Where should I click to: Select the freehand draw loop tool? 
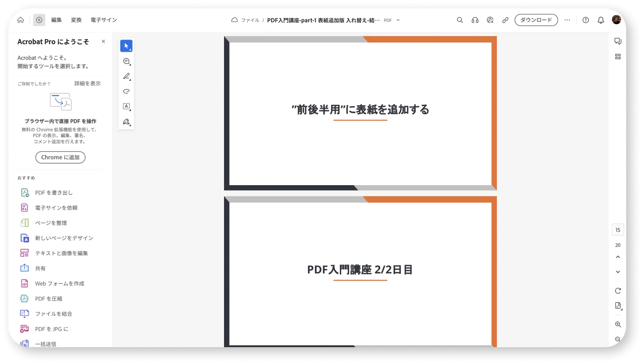(x=126, y=91)
